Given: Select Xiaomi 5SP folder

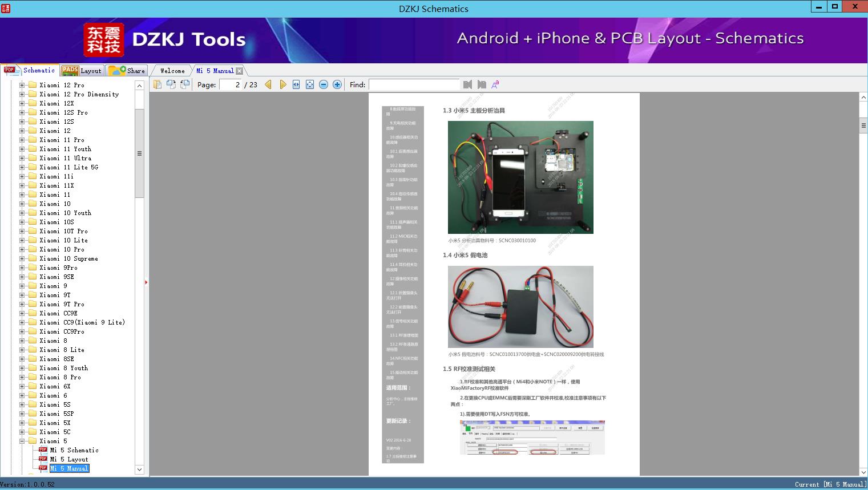Looking at the screenshot, I should coord(56,414).
